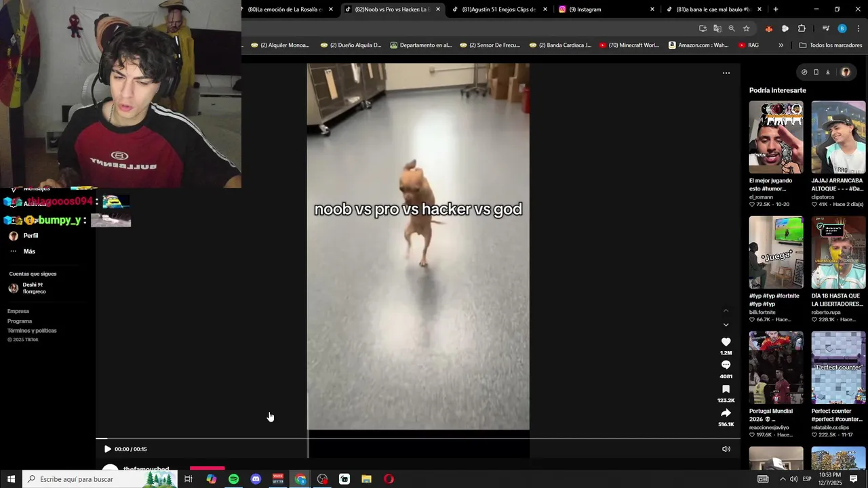The image size is (868, 488).
Task: Open Task View in taskbar
Action: pos(189,479)
